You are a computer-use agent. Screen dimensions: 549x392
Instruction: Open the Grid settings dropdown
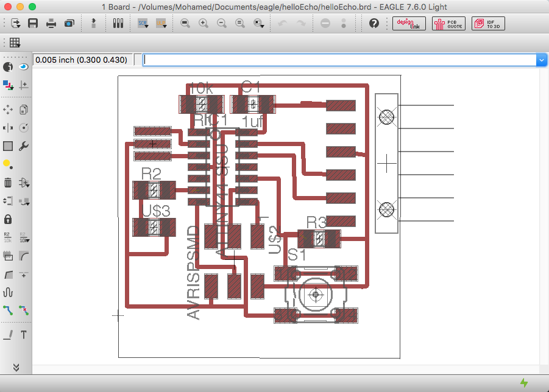coord(15,43)
